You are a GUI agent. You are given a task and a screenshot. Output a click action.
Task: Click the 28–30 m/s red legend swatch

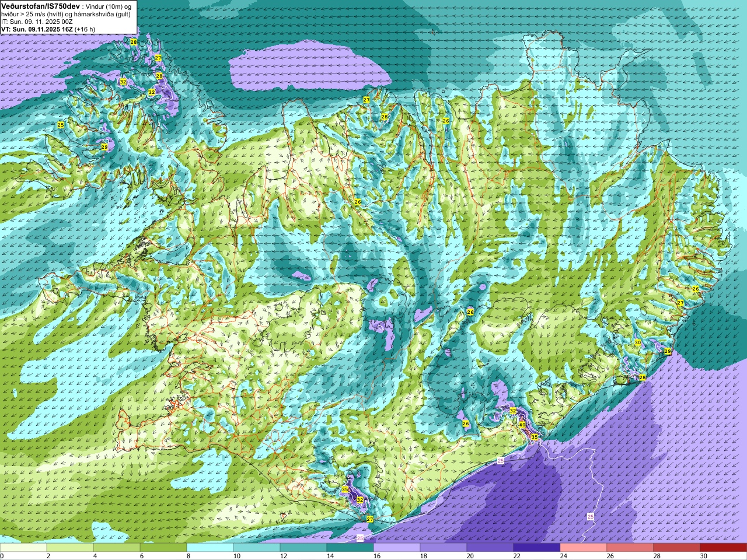677,548
